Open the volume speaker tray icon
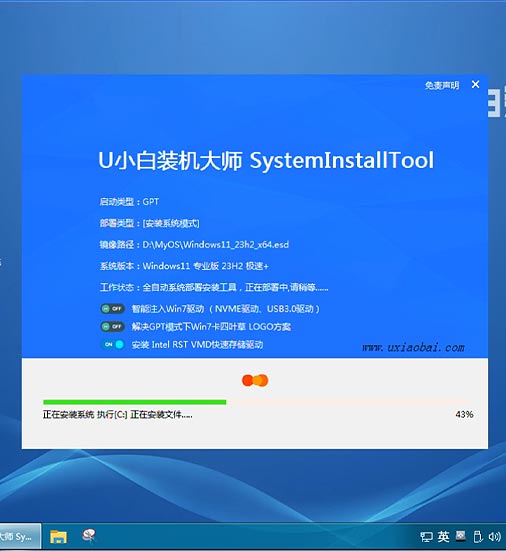This screenshot has width=506, height=551. tap(494, 537)
